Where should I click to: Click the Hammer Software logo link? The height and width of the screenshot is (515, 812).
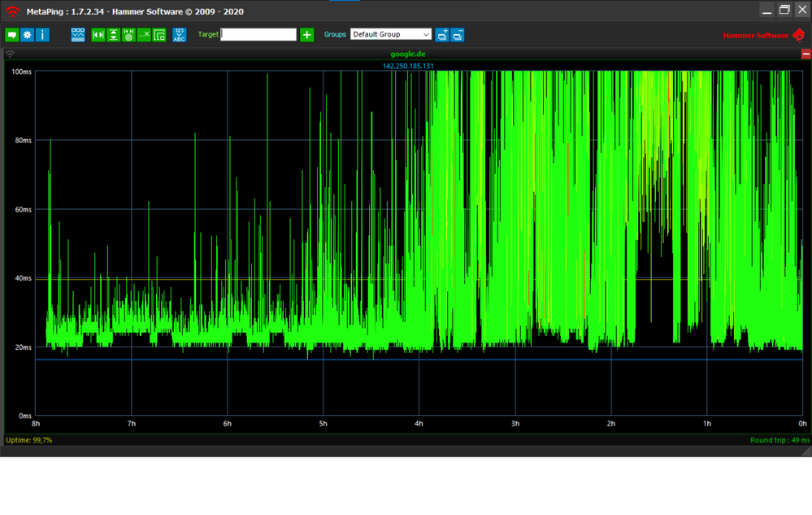[762, 35]
